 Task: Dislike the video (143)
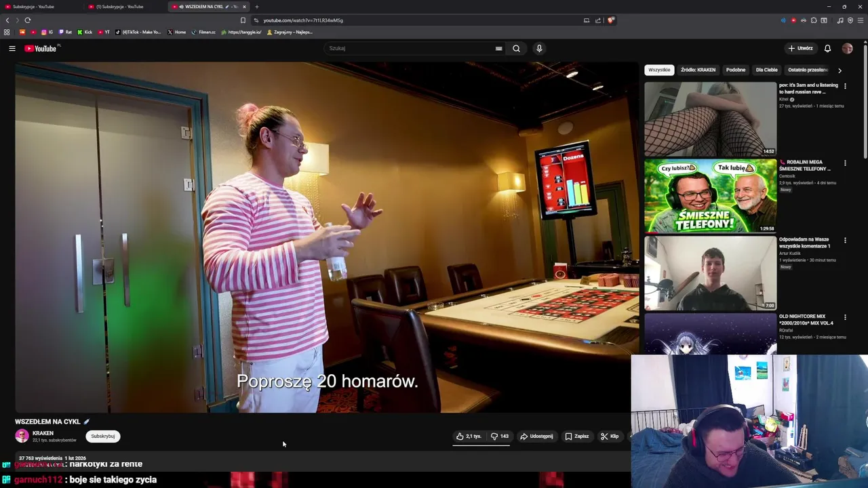tap(500, 436)
